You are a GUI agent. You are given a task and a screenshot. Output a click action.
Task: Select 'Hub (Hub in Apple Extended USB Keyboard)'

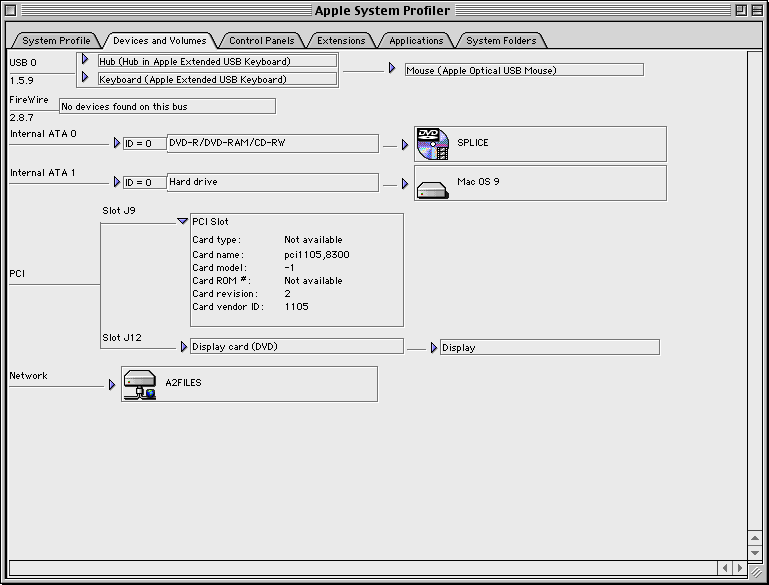[x=217, y=61]
